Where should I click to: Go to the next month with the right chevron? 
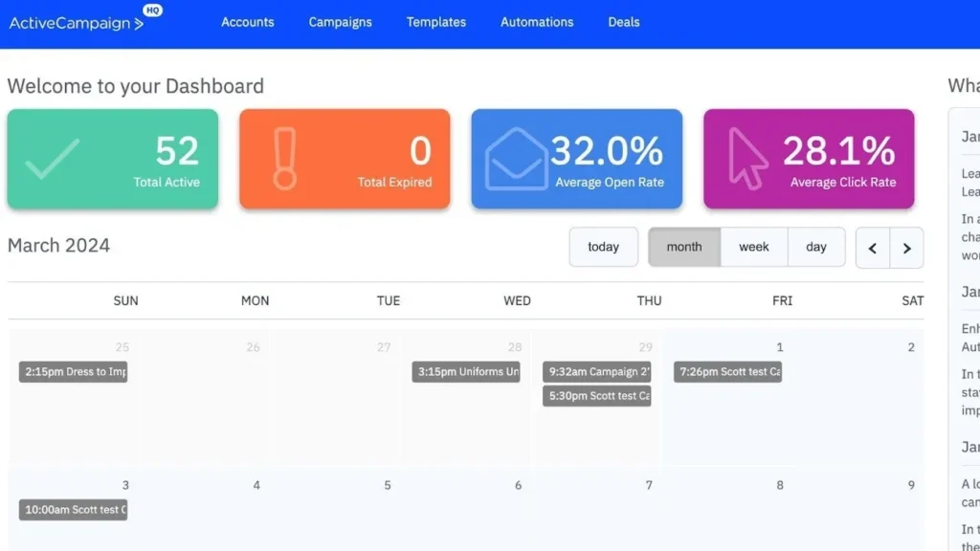click(x=906, y=247)
